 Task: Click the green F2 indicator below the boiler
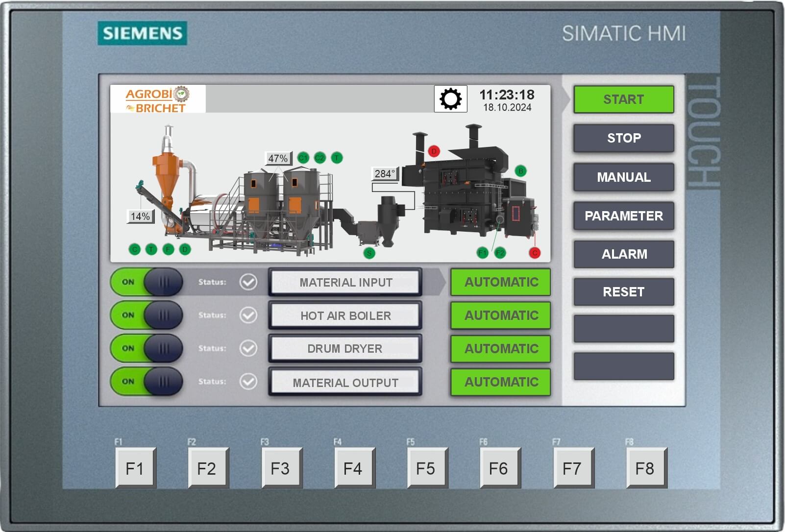[500, 252]
